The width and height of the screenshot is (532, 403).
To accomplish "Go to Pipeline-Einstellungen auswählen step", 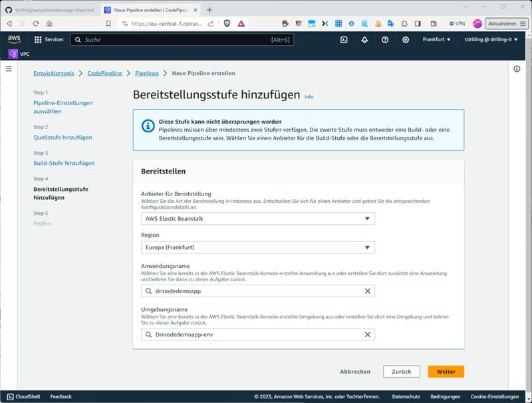I will coord(63,107).
